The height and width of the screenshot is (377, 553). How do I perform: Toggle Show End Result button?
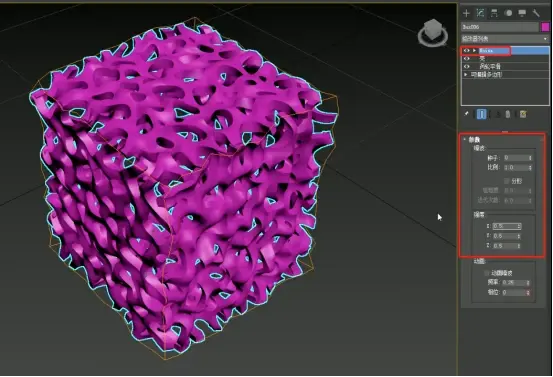(x=481, y=114)
